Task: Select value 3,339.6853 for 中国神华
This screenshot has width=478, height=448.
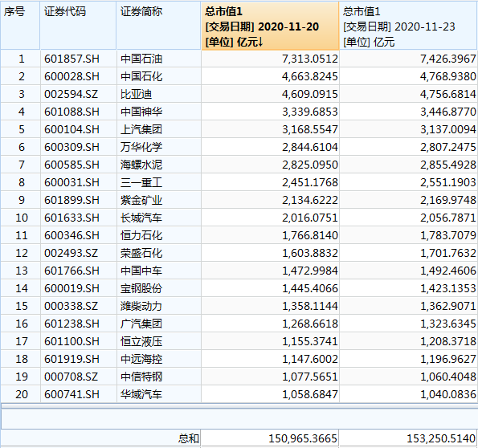Action: [x=270, y=112]
